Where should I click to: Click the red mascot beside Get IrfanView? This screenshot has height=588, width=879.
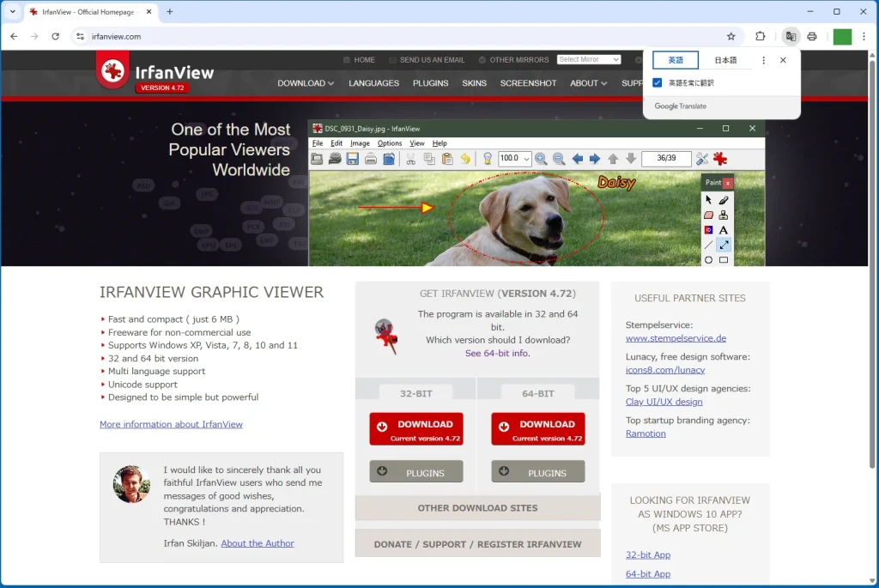[386, 336]
